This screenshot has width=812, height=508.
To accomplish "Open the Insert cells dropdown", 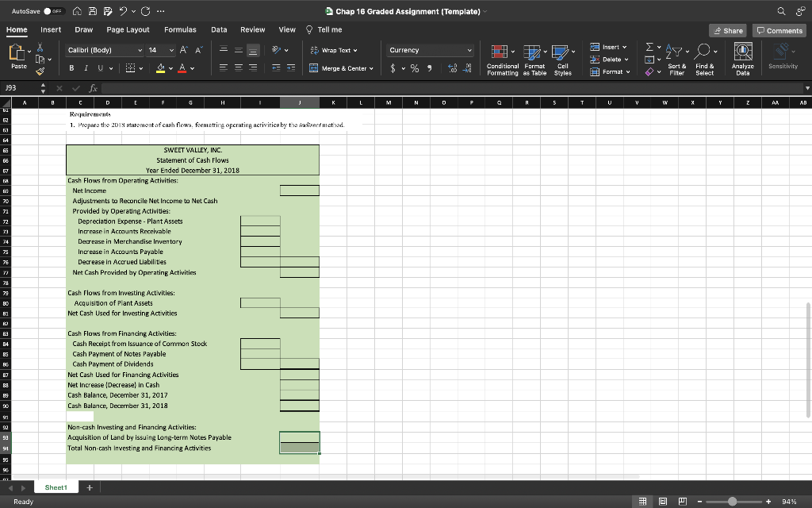I will coord(608,47).
